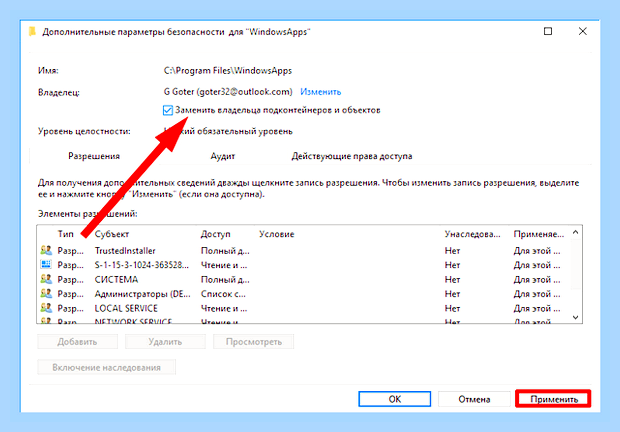The width and height of the screenshot is (620, 432).
Task: Open the Разрешения tab
Action: [x=94, y=156]
